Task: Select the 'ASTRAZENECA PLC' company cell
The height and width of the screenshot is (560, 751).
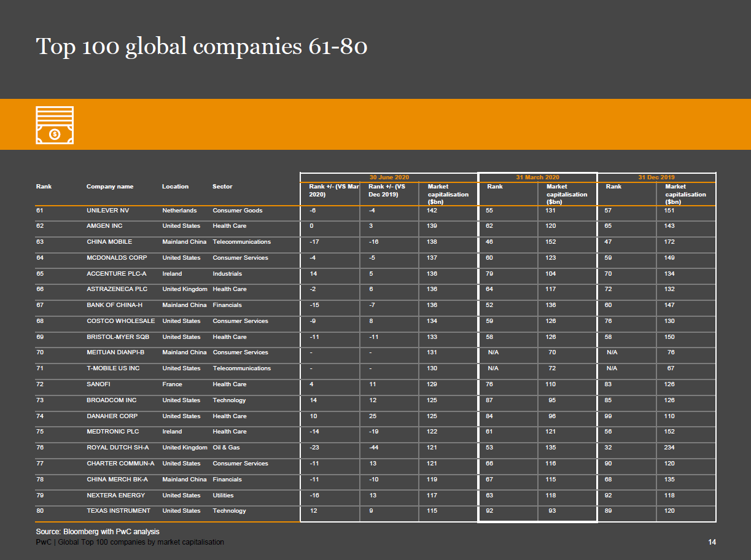Action: click(x=117, y=289)
